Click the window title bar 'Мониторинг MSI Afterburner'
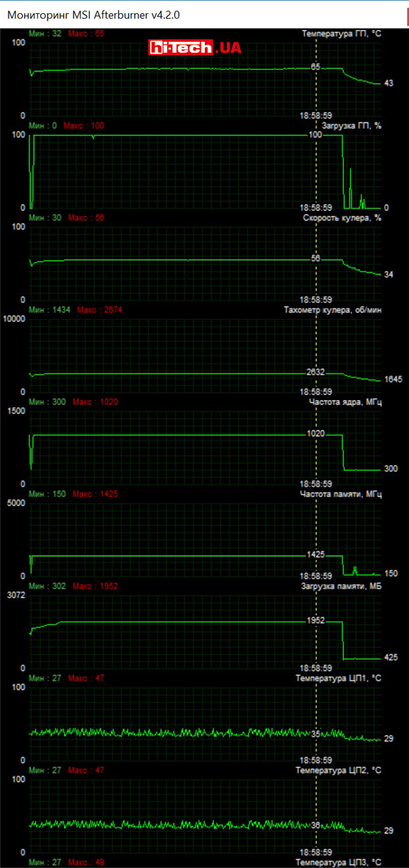Viewport: 409px width, 868px height. tap(93, 14)
